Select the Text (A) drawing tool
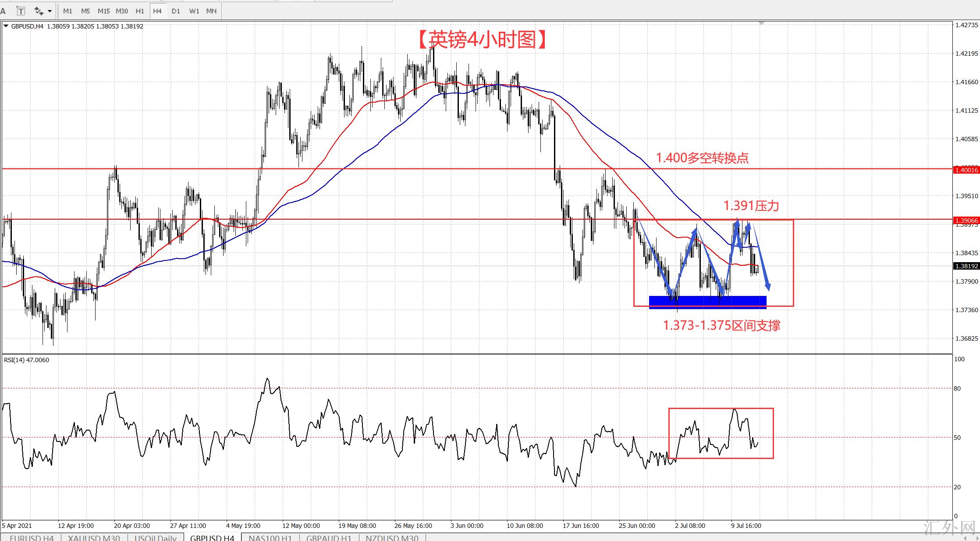This screenshot has width=980, height=541. [x=4, y=11]
